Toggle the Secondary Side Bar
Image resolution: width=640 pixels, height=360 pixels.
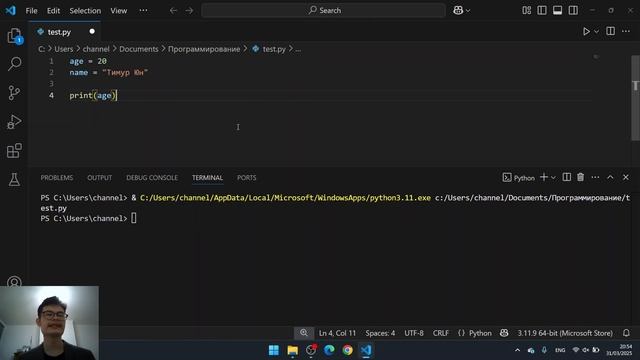click(x=573, y=10)
